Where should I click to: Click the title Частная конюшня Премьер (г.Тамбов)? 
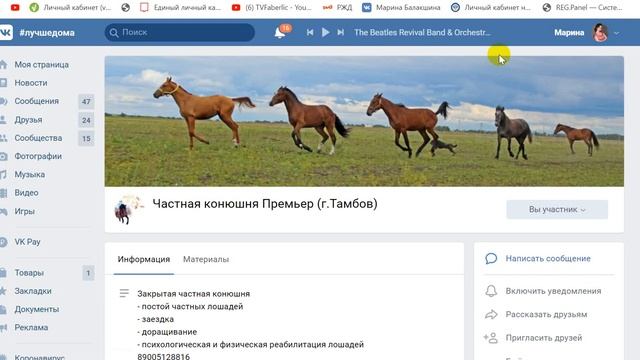click(x=265, y=204)
